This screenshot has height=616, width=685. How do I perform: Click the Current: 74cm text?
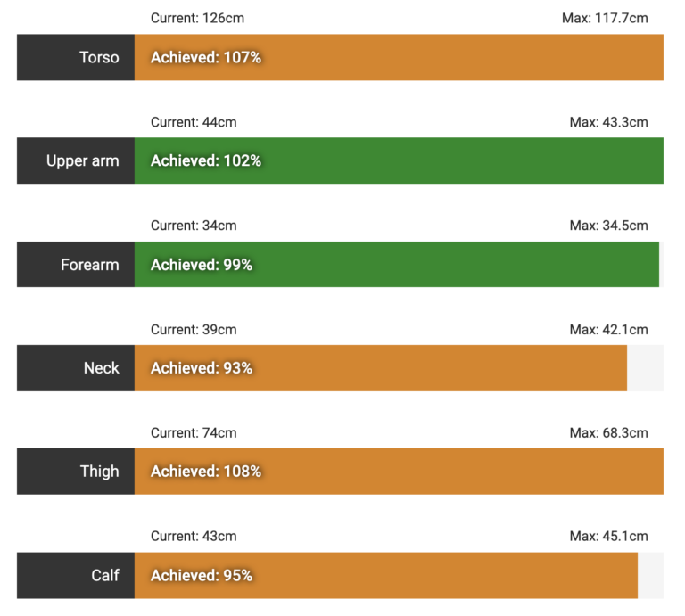coord(194,432)
